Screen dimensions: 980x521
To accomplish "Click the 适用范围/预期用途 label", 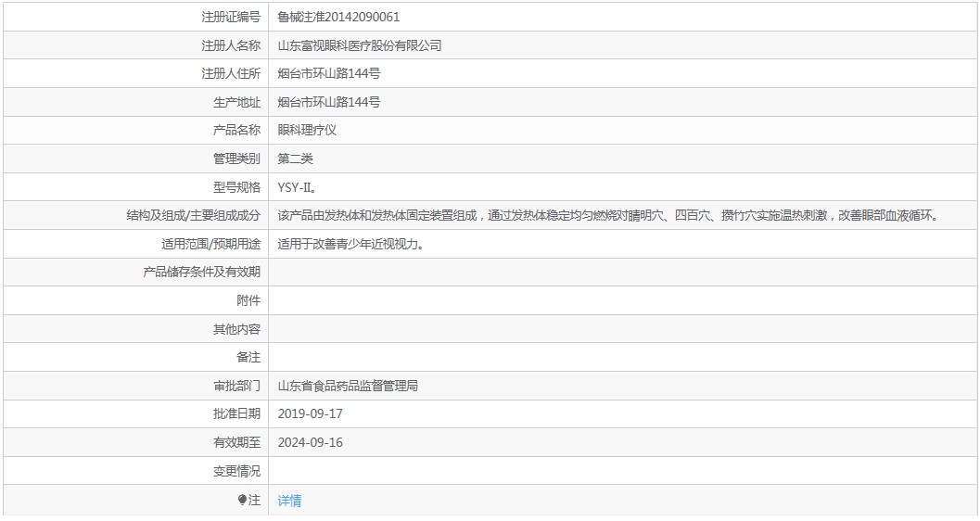I will (210, 244).
